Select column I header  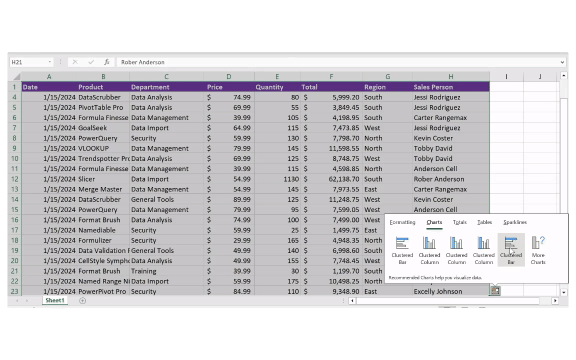pos(506,77)
